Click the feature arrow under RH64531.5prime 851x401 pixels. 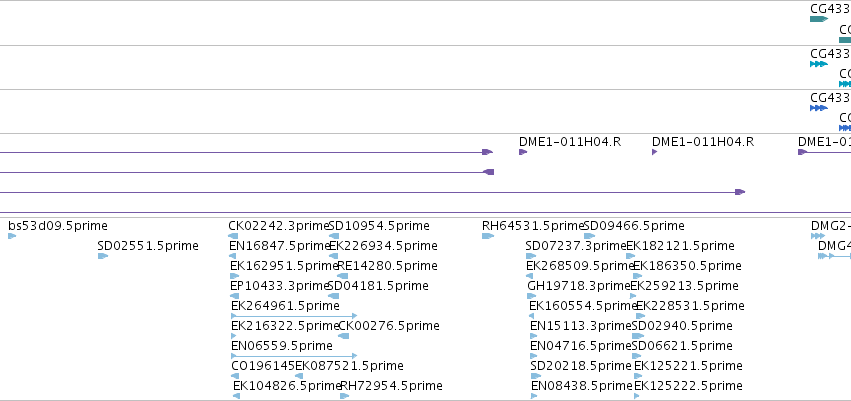coord(488,236)
